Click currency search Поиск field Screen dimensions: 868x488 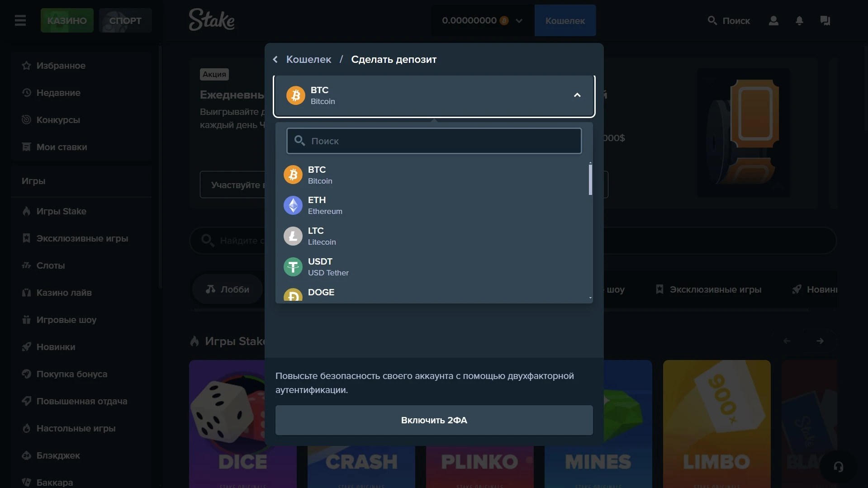point(434,141)
